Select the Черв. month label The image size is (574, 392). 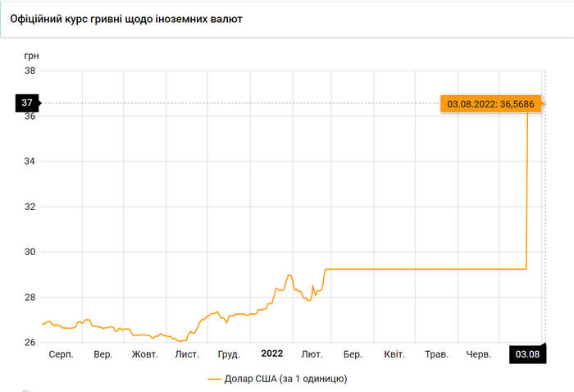point(478,354)
